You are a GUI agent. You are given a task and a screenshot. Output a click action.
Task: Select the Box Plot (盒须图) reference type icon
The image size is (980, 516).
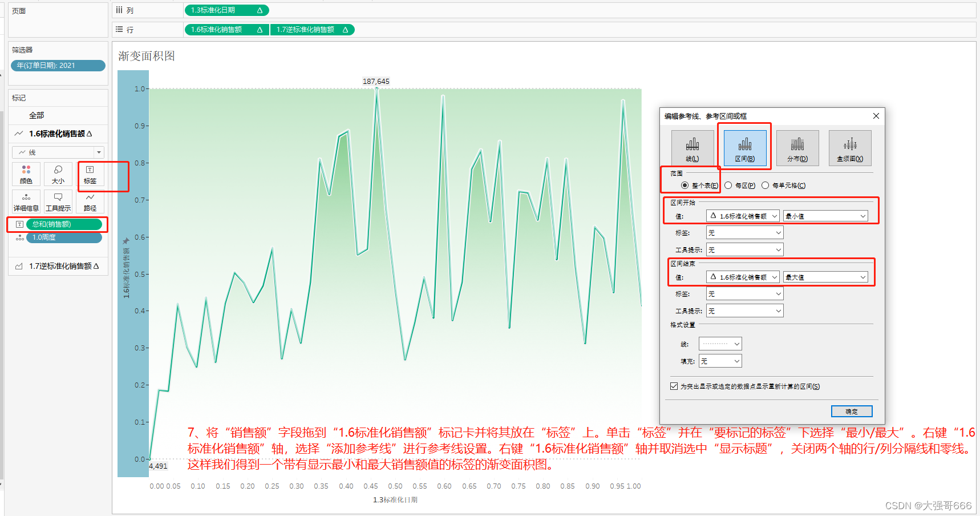(850, 148)
